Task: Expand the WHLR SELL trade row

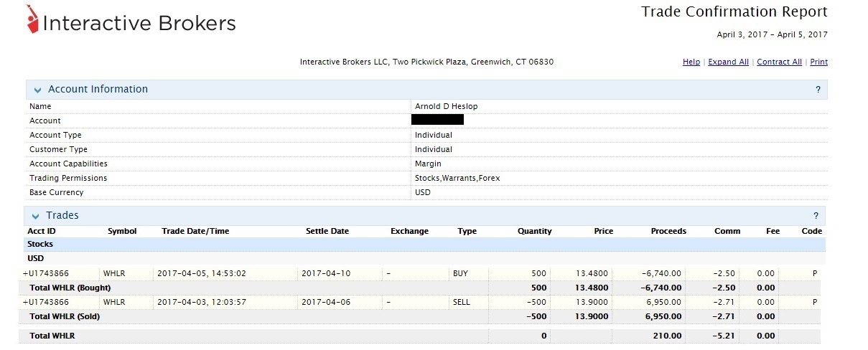Action: coord(25,302)
